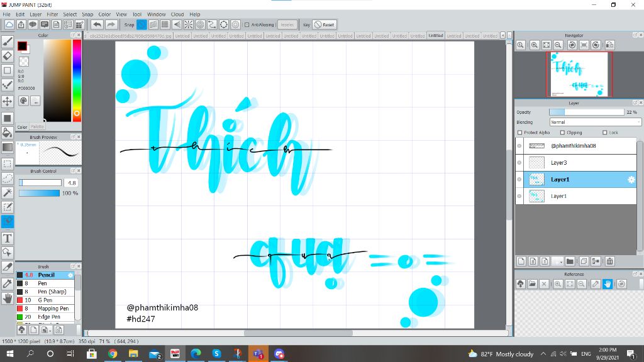Toggle visibility of the bottom Layer1
644x362 pixels.
[519, 196]
